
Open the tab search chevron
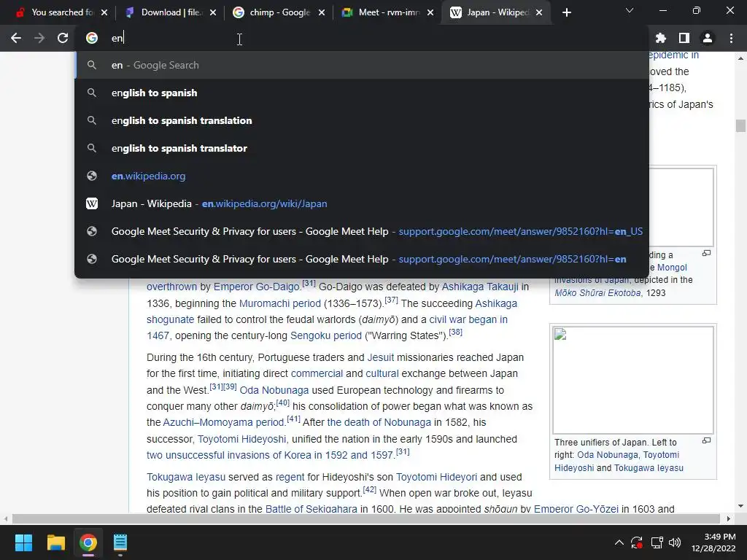[630, 10]
